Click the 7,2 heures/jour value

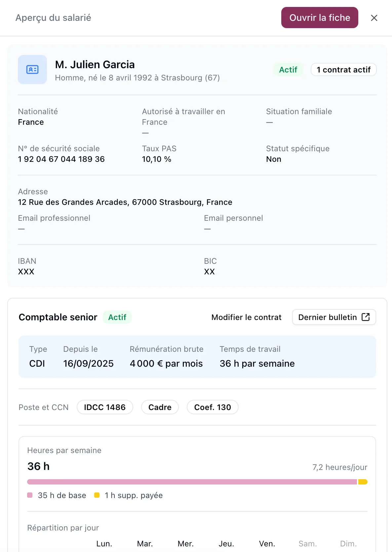[340, 467]
